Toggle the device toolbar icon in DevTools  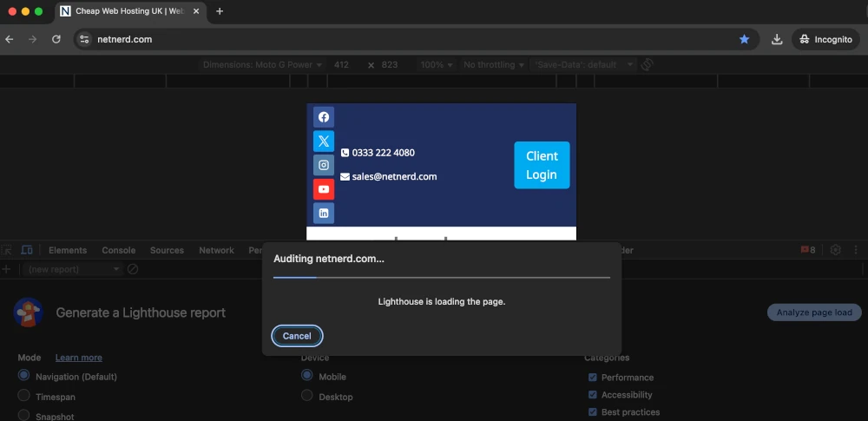point(27,250)
